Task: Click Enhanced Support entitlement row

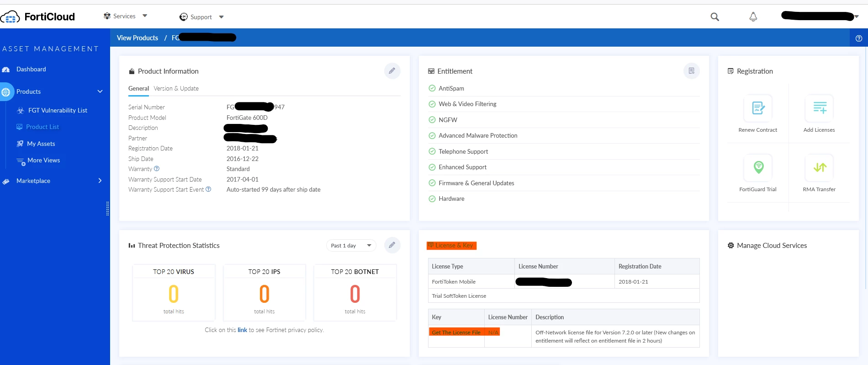Action: pos(564,167)
